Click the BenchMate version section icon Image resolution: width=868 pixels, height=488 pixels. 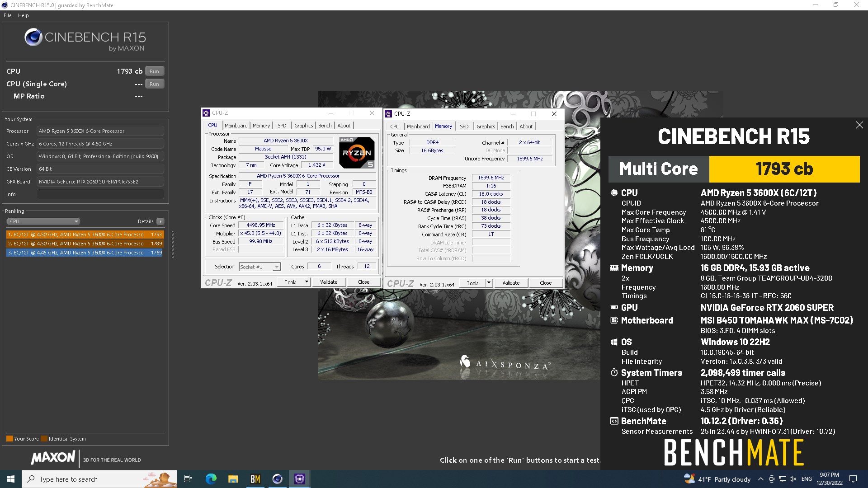click(x=614, y=421)
